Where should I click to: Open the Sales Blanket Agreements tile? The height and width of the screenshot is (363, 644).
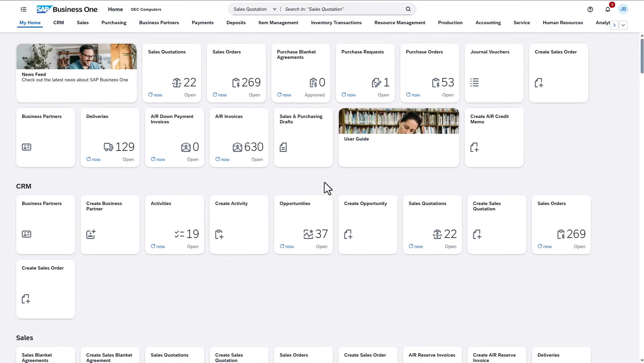coord(46,355)
